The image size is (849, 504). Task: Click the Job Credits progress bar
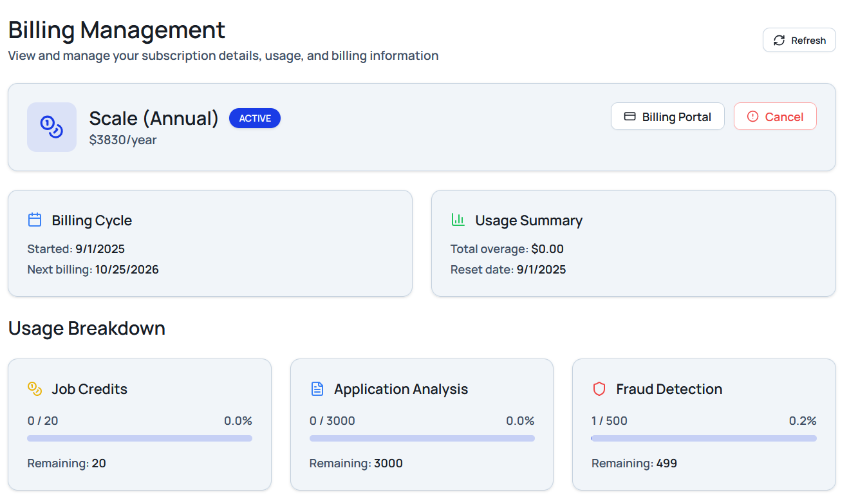[x=140, y=438]
